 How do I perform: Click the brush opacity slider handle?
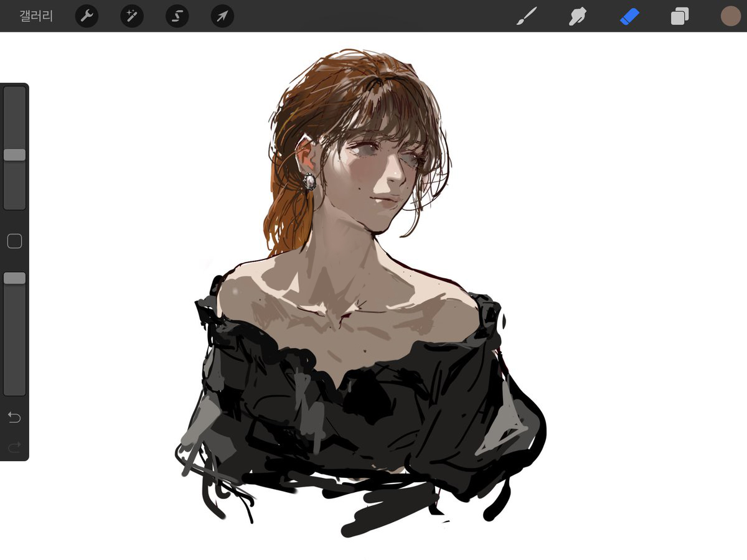[x=14, y=278]
